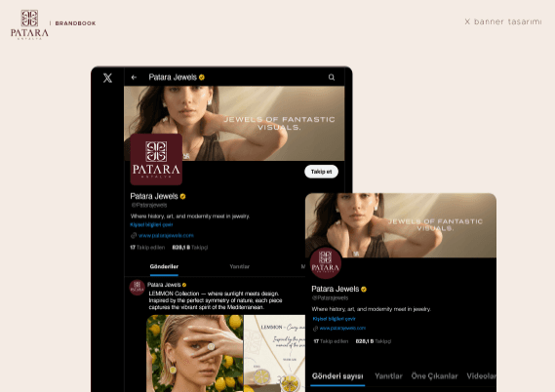555x392 pixels.
Task: Go back using the left arrow icon
Action: (134, 77)
